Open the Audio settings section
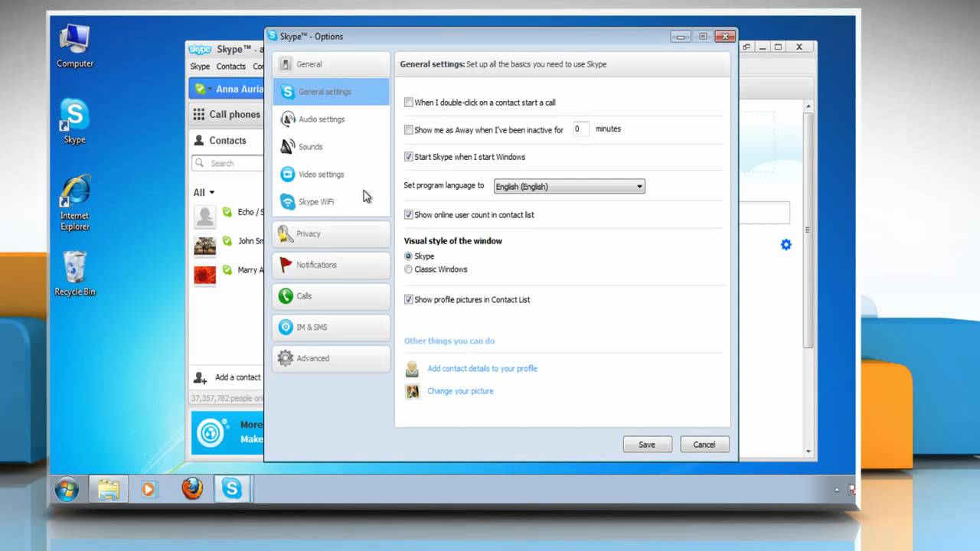This screenshot has height=551, width=980. click(x=322, y=119)
